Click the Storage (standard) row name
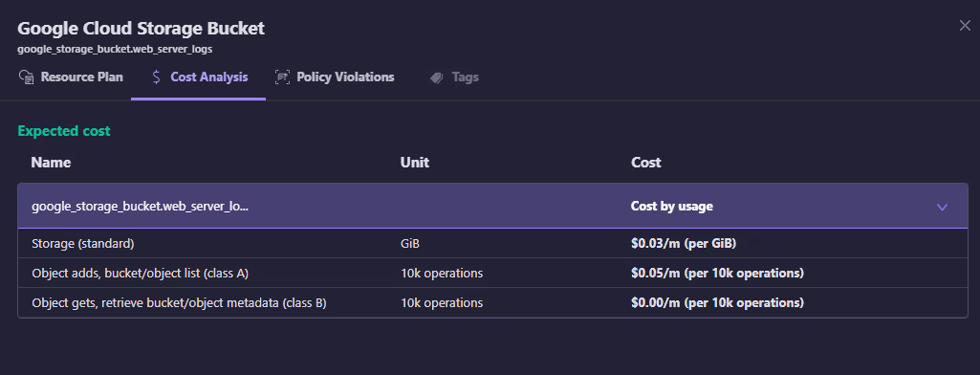This screenshot has height=375, width=980. coord(83,243)
